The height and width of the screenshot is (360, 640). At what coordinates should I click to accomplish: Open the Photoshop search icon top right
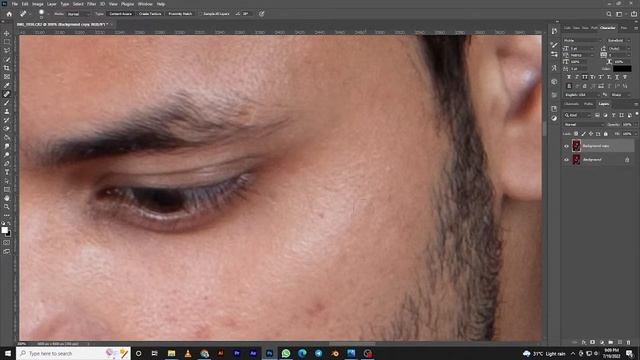pos(609,14)
